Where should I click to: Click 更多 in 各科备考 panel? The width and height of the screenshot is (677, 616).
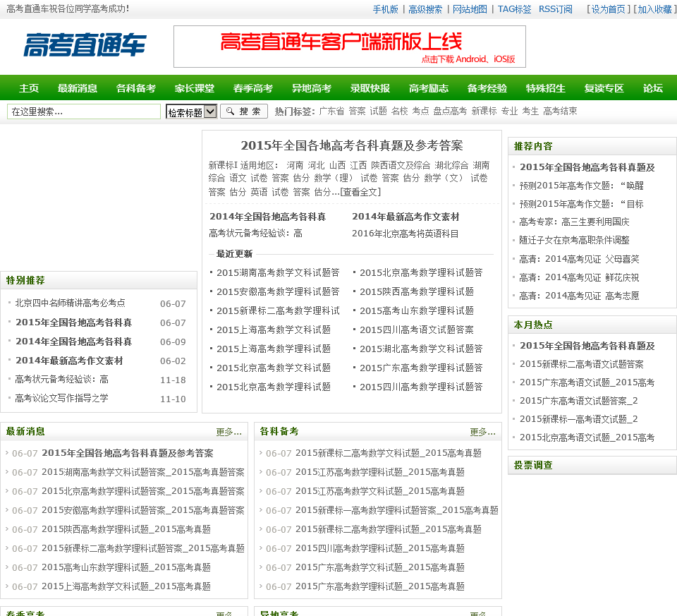coord(482,432)
